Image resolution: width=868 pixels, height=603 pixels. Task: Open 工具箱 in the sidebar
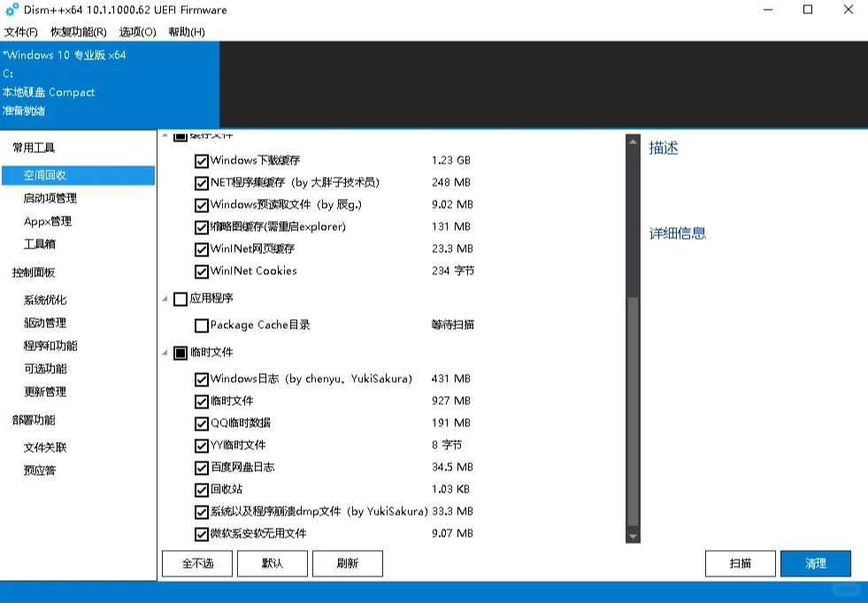39,244
